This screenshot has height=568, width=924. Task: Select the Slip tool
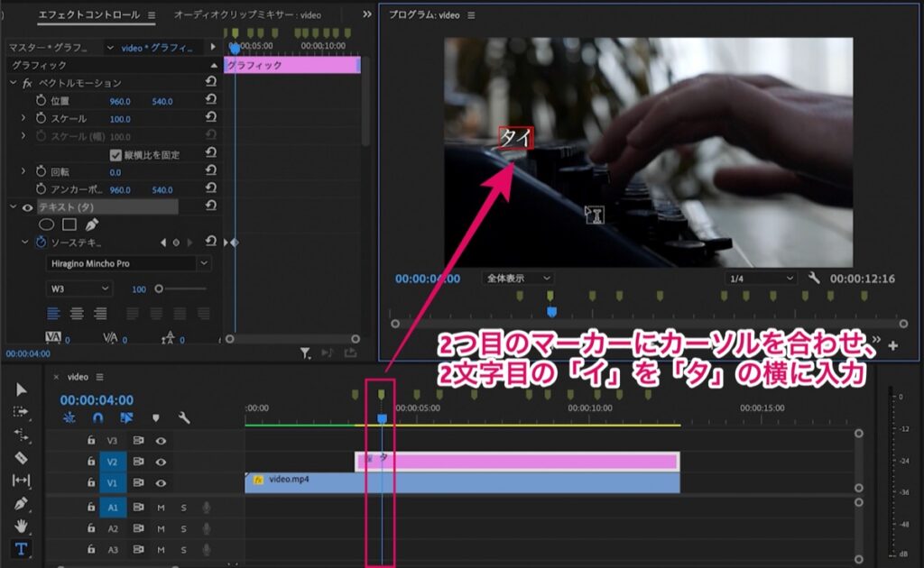22,481
